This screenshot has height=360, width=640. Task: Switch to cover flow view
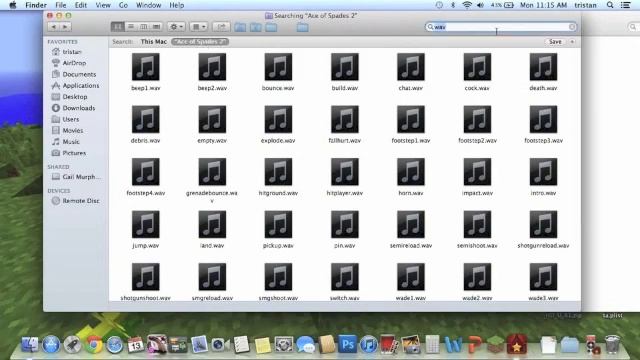pyautogui.click(x=156, y=27)
